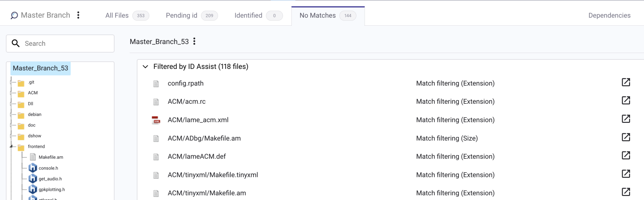The width and height of the screenshot is (644, 200).
Task: Click the config.rpath file name
Action: coord(186,83)
